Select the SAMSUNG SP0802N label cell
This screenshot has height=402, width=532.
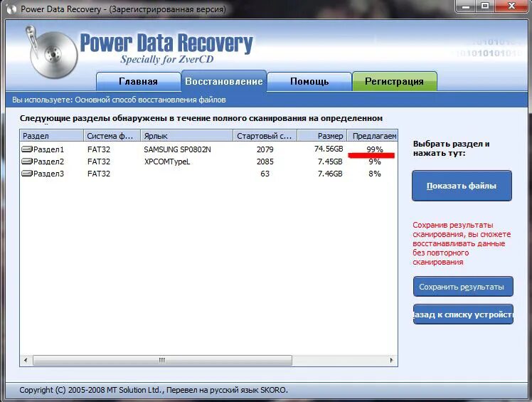coord(177,149)
